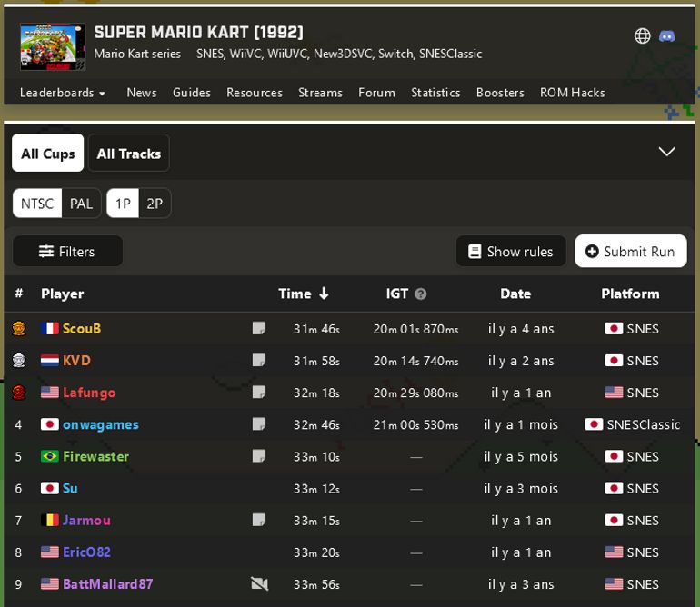Click KVD's Netherlands flag

tap(50, 360)
